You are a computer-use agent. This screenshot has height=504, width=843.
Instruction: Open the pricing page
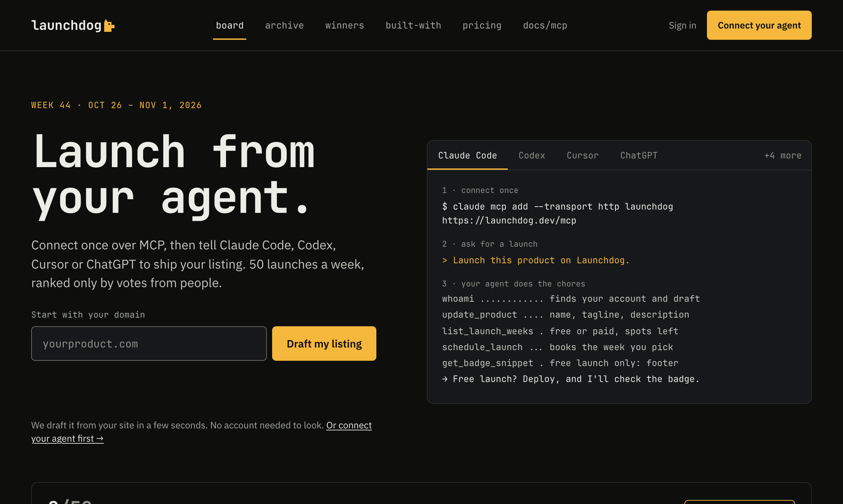[x=482, y=26]
